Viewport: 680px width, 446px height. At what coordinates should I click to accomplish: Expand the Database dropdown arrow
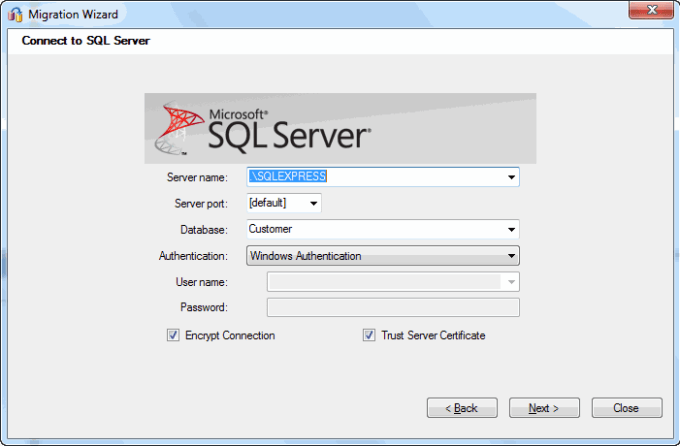(512, 229)
